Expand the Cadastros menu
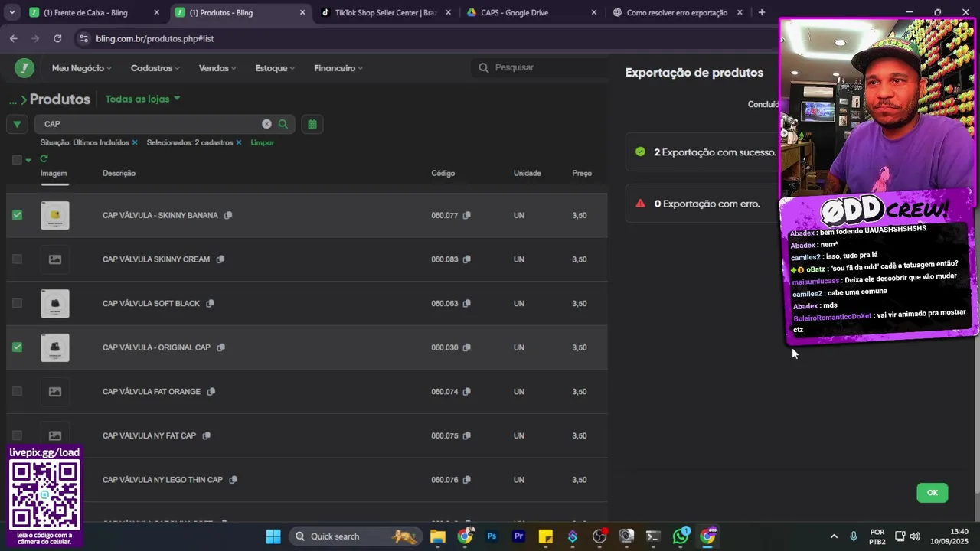 coord(155,68)
